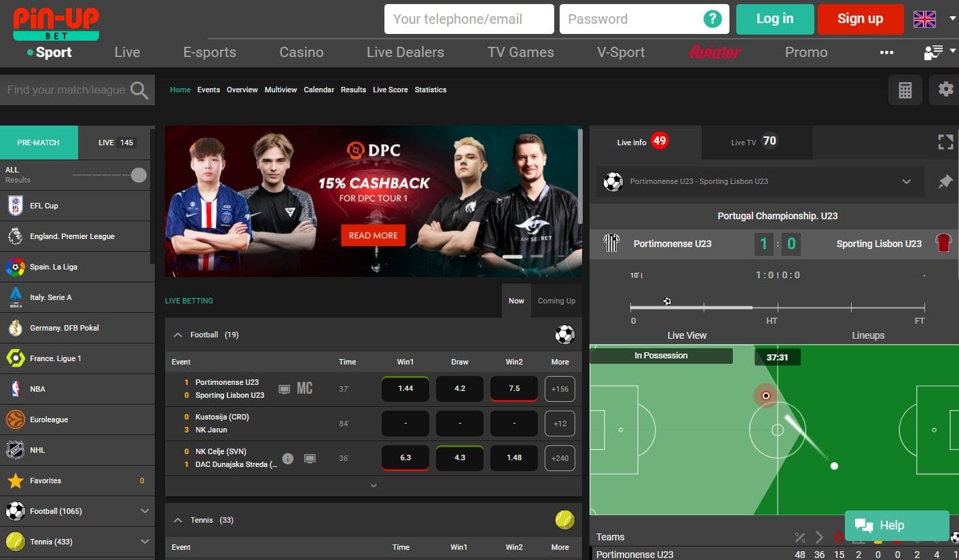
Task: Open the Statistics link
Action: point(431,90)
